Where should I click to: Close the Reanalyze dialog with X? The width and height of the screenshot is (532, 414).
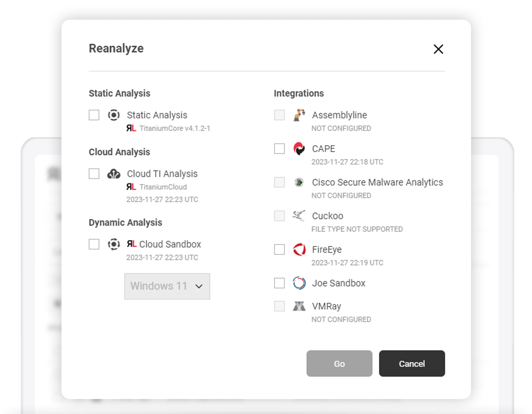coord(438,49)
